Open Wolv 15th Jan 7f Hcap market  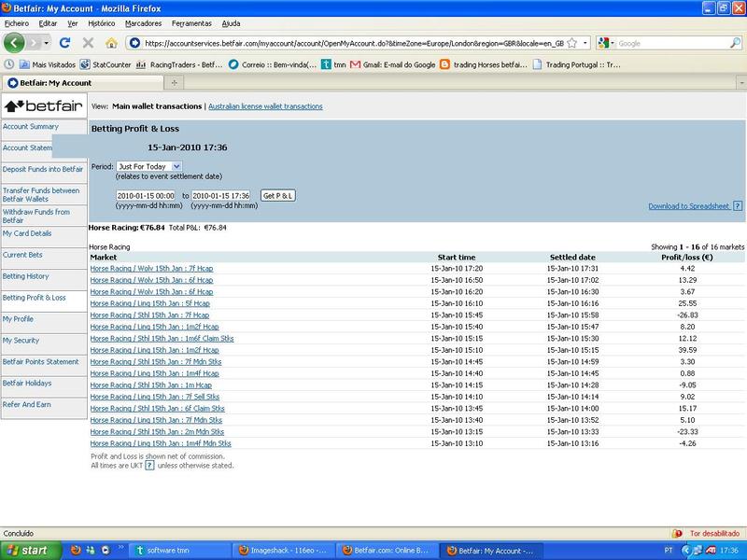151,269
